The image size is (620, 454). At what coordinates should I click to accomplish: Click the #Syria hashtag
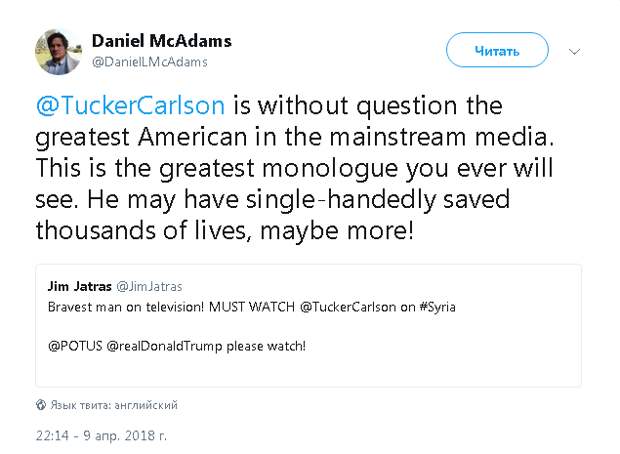point(435,307)
